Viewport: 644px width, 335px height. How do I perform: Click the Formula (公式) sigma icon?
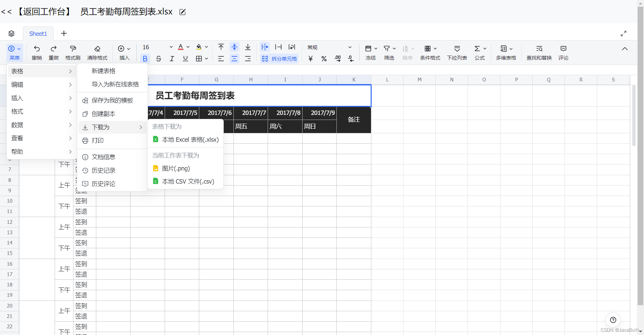point(477,49)
